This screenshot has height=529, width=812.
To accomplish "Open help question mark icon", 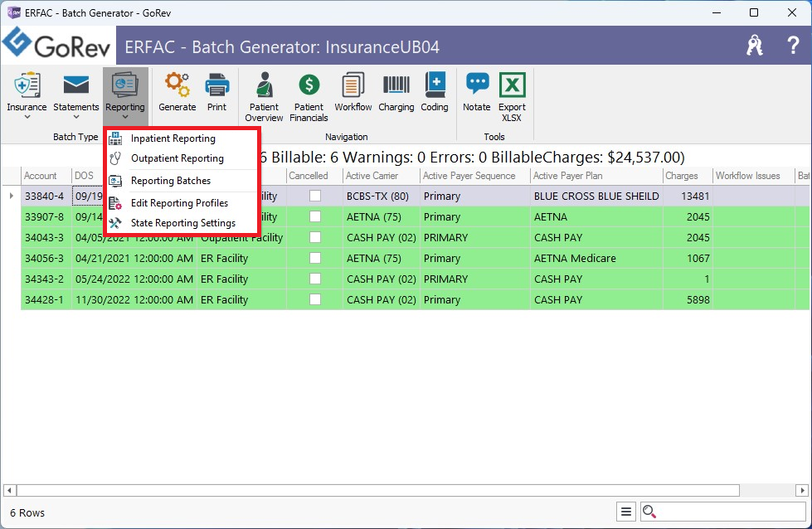I will (x=792, y=46).
